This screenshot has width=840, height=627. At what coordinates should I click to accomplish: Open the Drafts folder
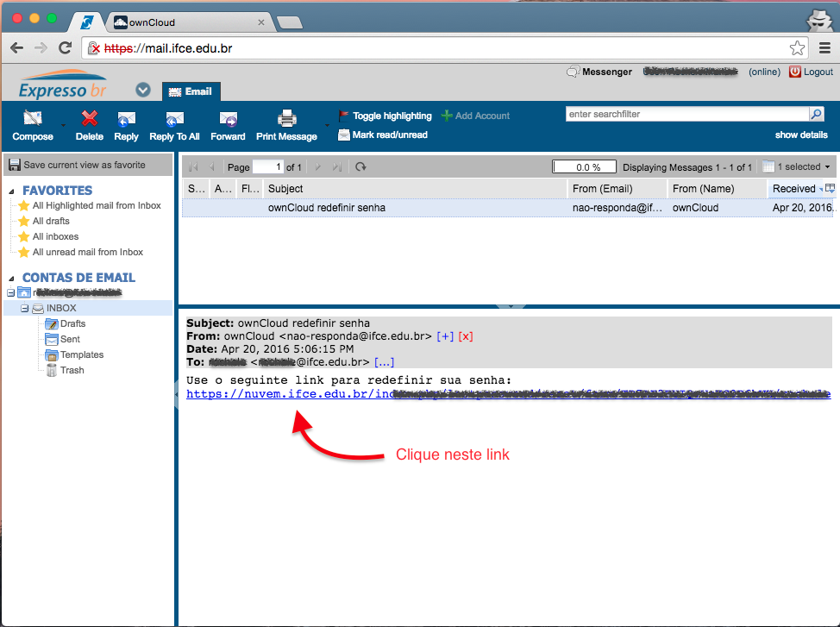tap(72, 323)
